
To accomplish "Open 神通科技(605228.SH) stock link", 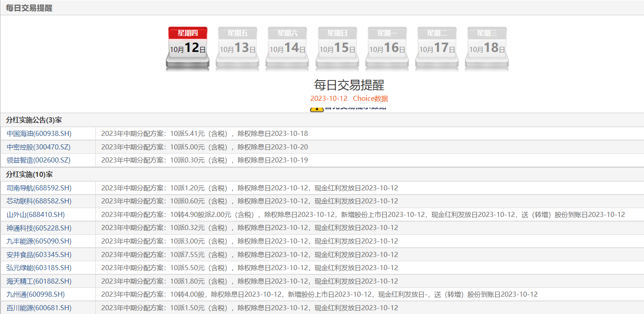I will [39, 228].
